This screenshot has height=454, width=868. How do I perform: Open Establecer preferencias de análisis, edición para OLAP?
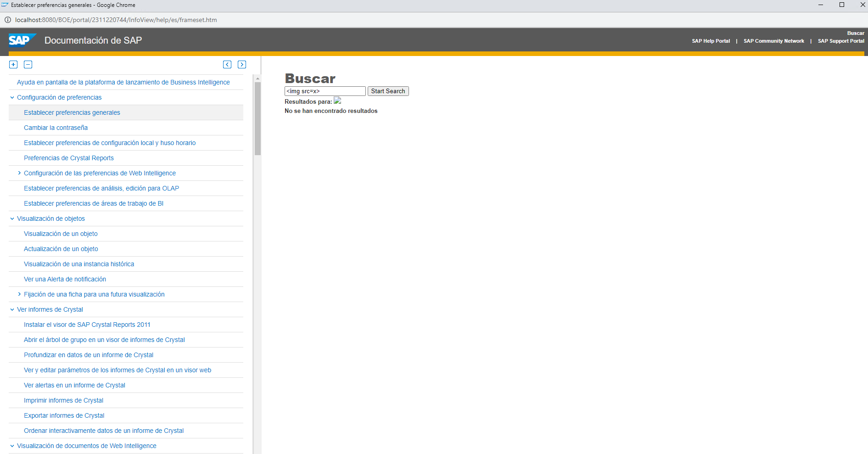click(101, 188)
